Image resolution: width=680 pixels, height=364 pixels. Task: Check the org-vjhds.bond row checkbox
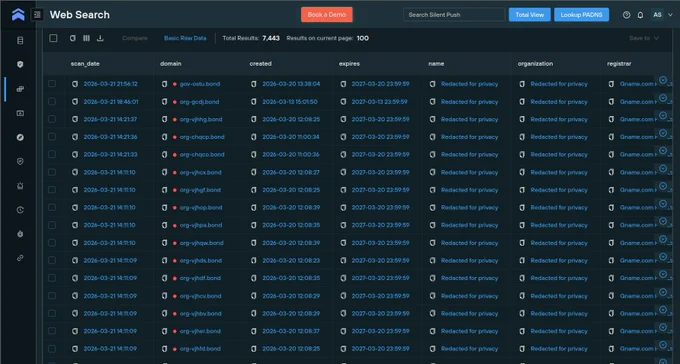click(x=52, y=260)
